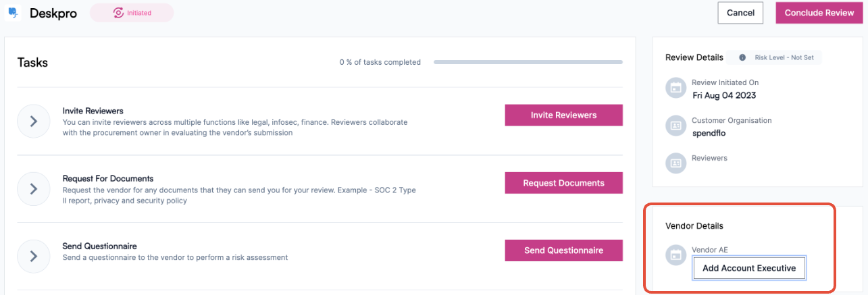Click the 'Vendor AE' label
This screenshot has height=295, width=868.
710,250
